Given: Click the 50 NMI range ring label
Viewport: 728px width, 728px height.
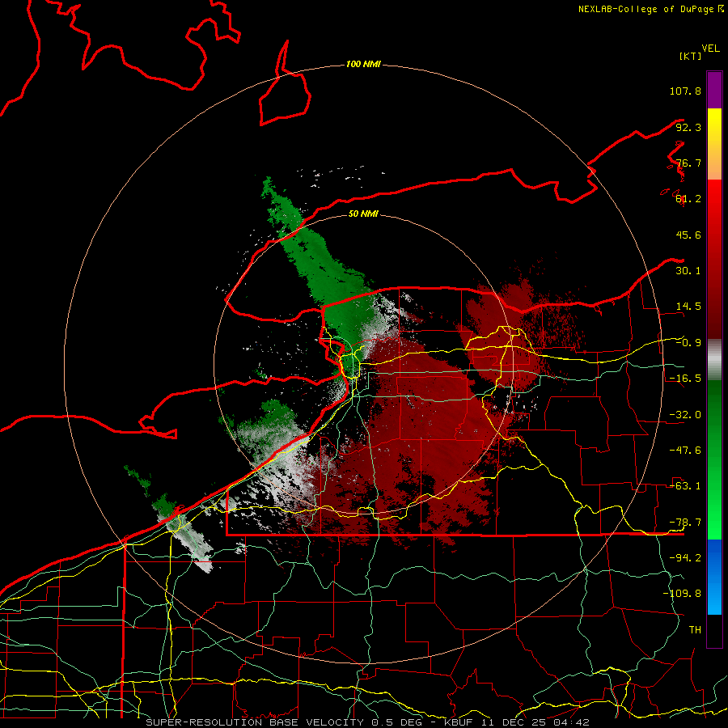Looking at the screenshot, I should (363, 214).
